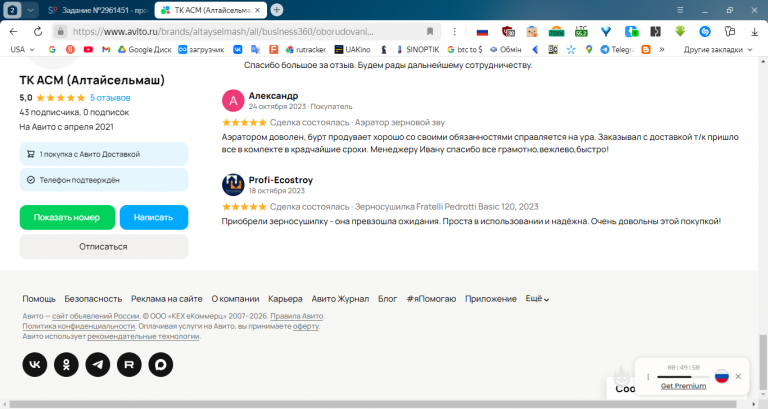
Task: Open the О компании footer link
Action: [x=235, y=299]
